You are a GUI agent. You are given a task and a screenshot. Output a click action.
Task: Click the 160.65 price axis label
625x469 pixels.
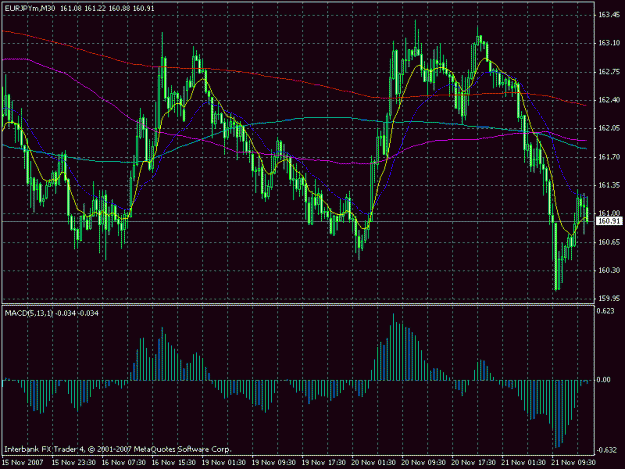607,242
